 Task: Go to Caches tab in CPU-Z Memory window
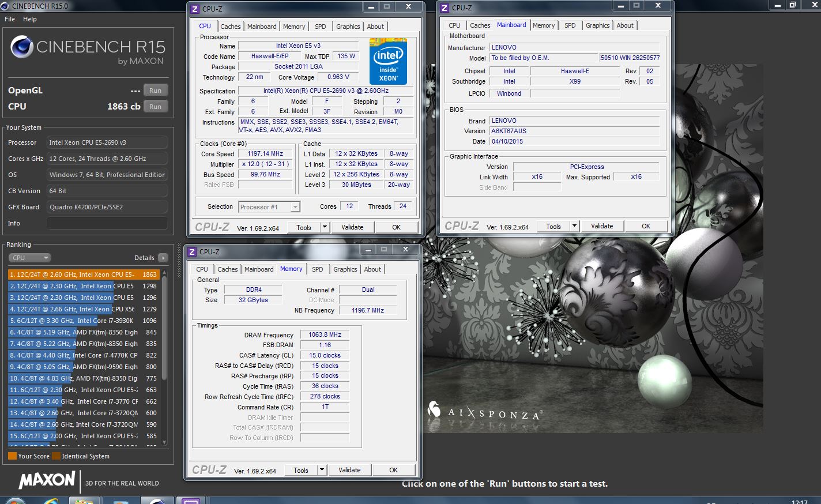(x=227, y=269)
